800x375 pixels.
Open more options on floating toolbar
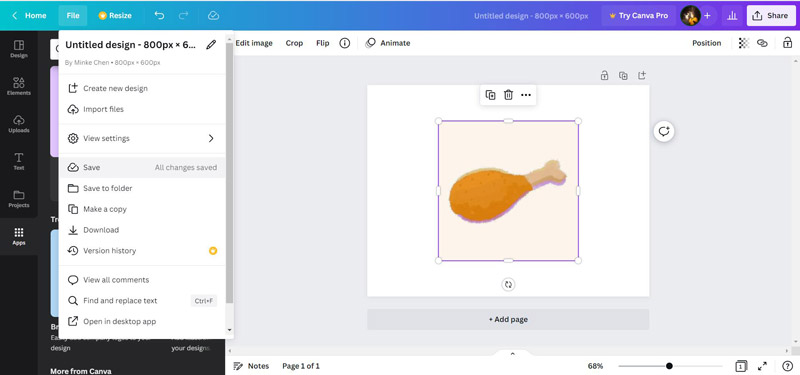coord(526,95)
